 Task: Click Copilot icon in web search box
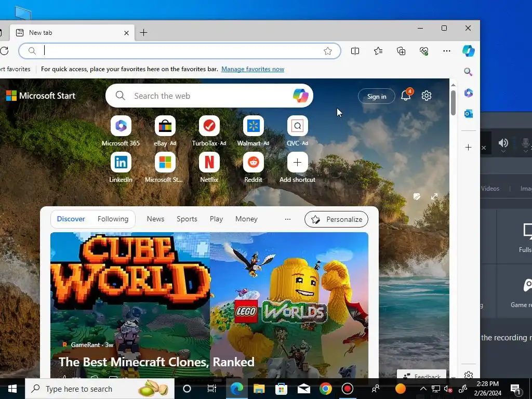coord(301,96)
